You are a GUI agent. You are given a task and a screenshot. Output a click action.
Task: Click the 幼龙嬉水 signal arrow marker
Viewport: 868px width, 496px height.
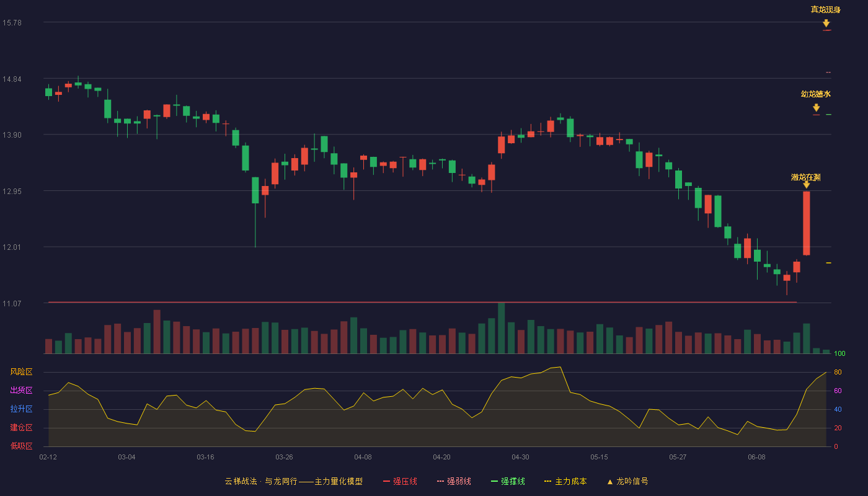point(816,108)
